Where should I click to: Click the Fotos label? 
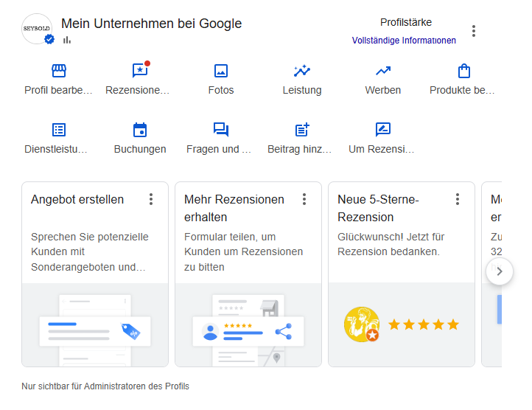[221, 91]
